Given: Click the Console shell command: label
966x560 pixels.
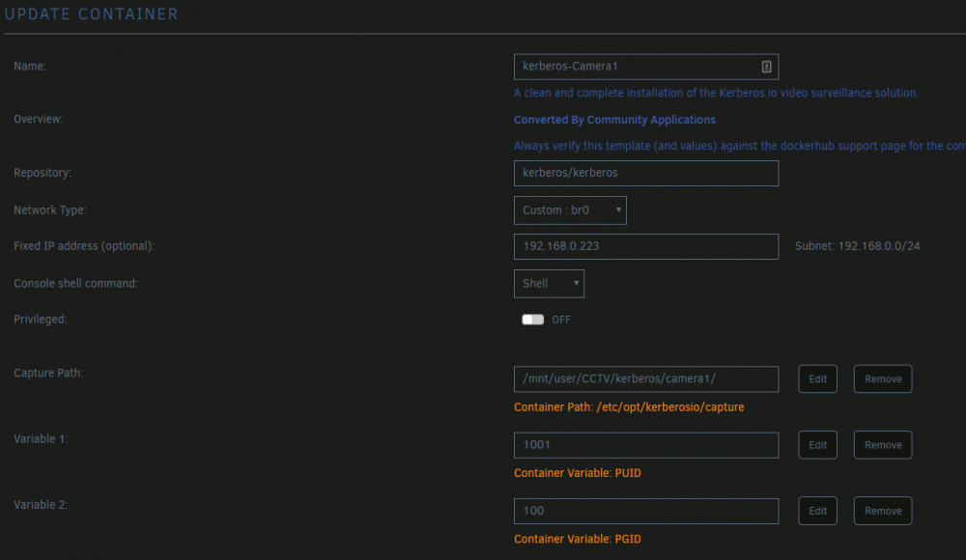Looking at the screenshot, I should 75,284.
